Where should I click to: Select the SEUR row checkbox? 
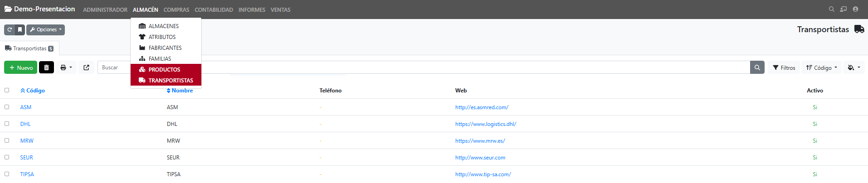(x=7, y=157)
